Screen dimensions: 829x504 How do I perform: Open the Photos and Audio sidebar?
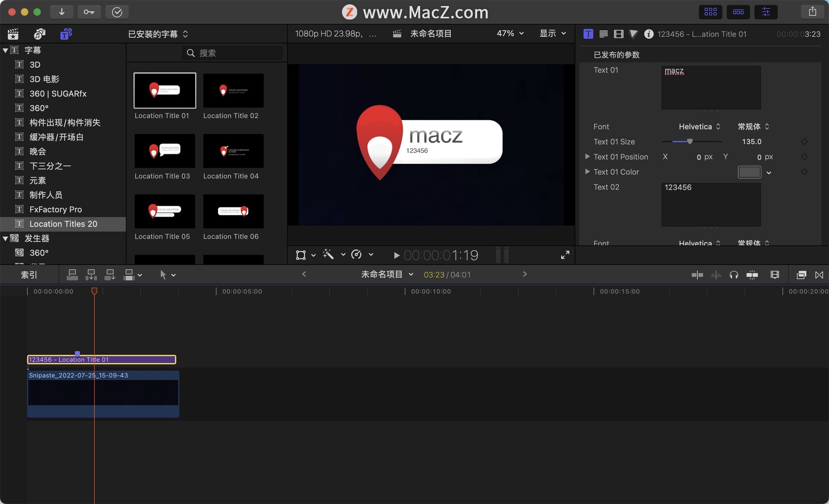click(x=40, y=34)
